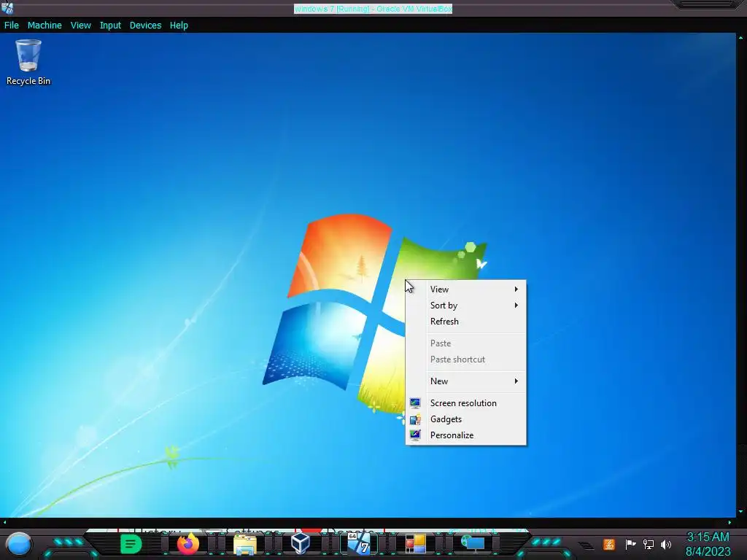Click the horizontal scrollbar left arrow
This screenshot has width=747, height=560.
(5, 522)
